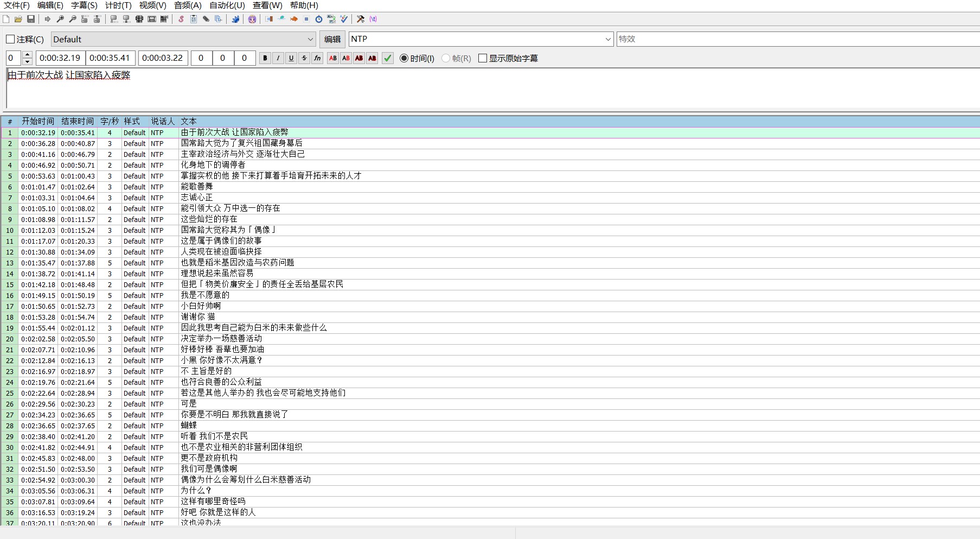Toggle underline with the U button
The image size is (980, 539).
point(291,58)
